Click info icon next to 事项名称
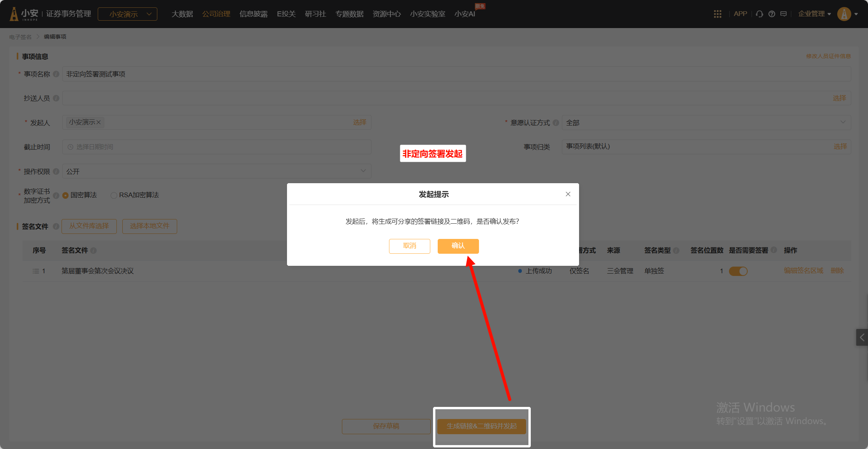Screen dimensions: 868x449 click(x=56, y=74)
